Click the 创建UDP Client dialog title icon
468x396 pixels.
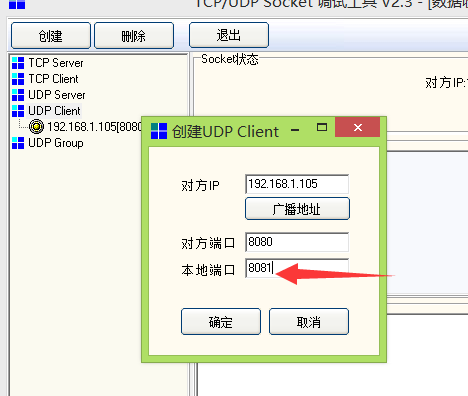point(159,131)
